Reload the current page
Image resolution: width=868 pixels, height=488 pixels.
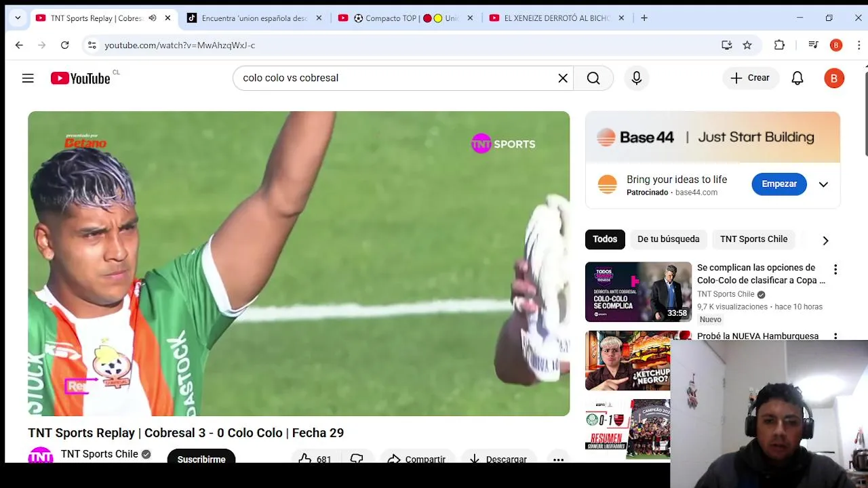64,45
